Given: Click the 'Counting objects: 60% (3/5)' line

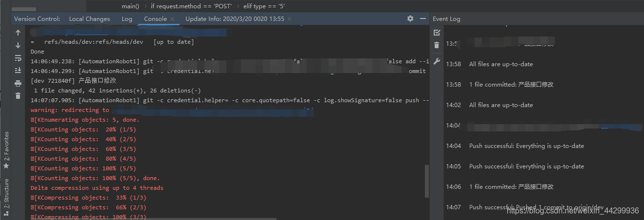Looking at the screenshot, I should (x=83, y=149).
